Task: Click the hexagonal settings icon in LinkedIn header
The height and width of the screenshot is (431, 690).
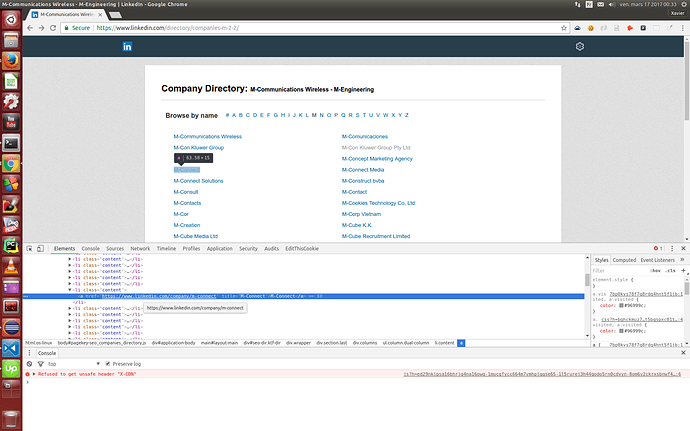Action: [x=580, y=46]
